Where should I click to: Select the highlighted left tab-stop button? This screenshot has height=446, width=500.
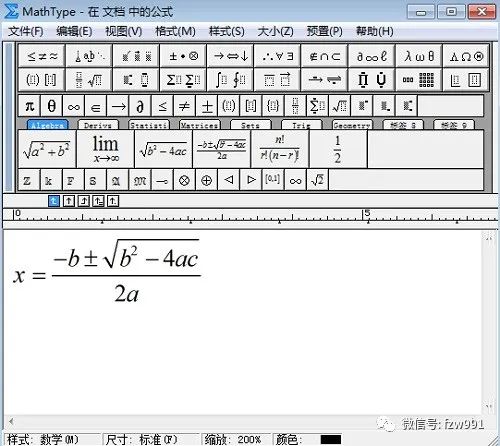54,201
